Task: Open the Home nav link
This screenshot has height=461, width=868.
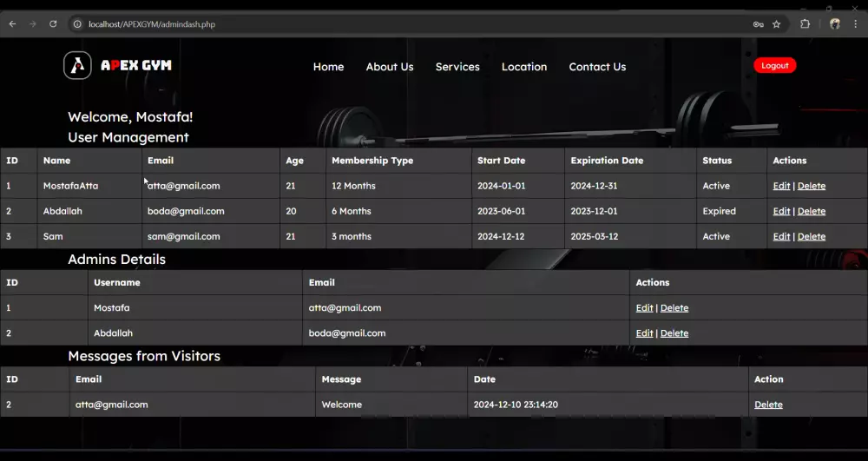Action: tap(328, 66)
